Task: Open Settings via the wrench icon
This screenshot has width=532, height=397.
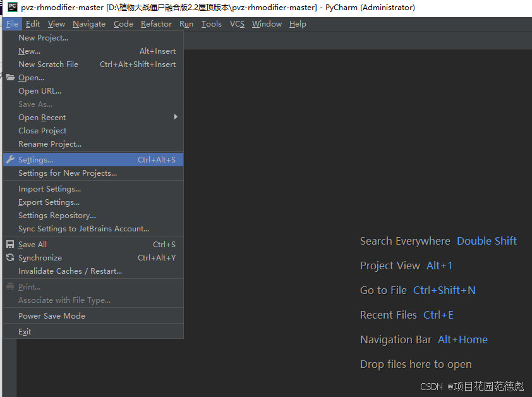Action: coord(10,159)
